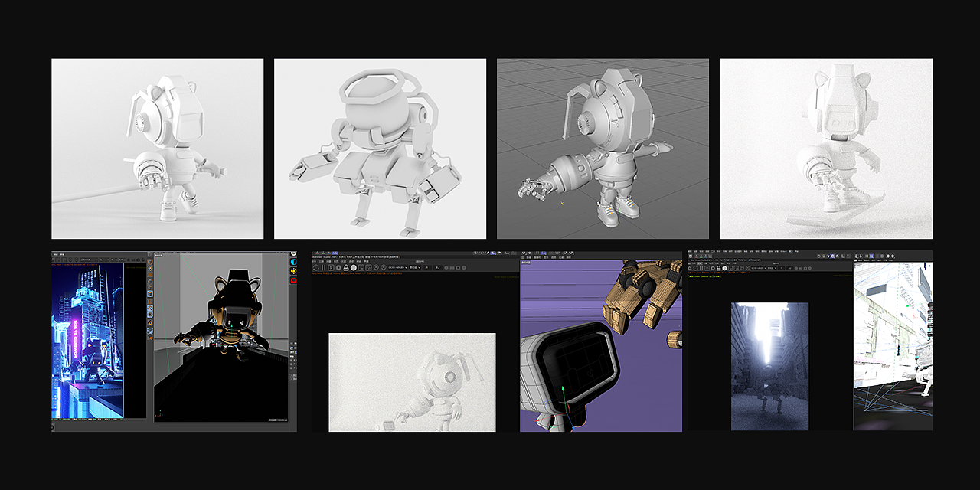The image size is (980, 490).
Task: Click the red camera render icon
Action: pyautogui.click(x=294, y=282)
